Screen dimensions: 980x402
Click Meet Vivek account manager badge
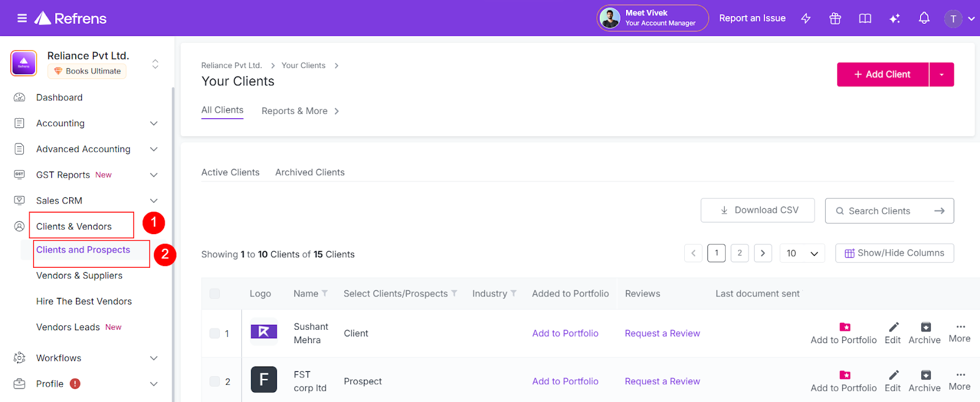click(652, 18)
